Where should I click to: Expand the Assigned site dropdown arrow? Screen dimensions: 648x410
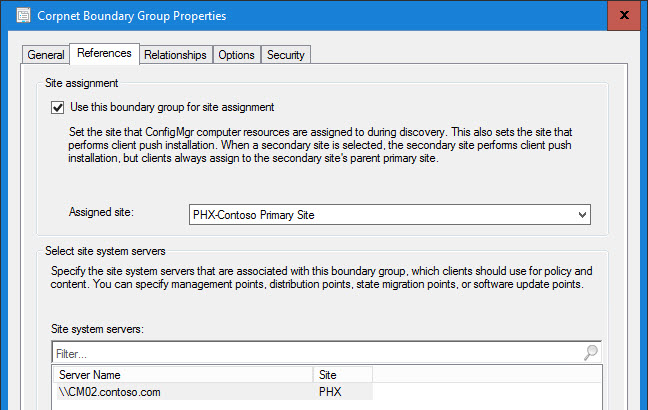(582, 214)
